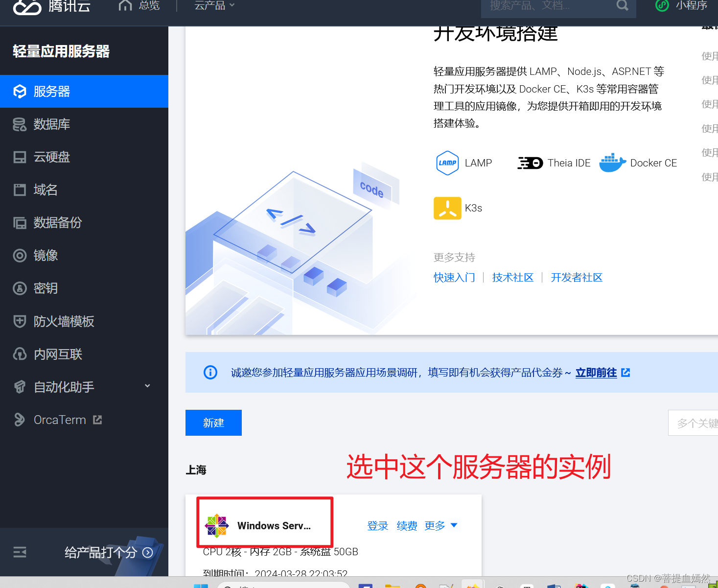Open the 小程序 mini program icon
The image size is (718, 588).
click(662, 5)
